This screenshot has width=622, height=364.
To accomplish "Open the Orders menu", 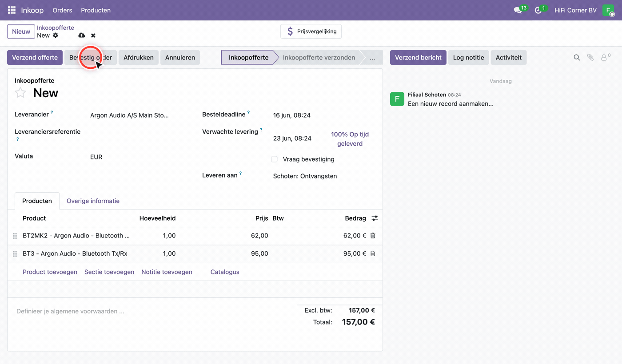I will coord(62,10).
